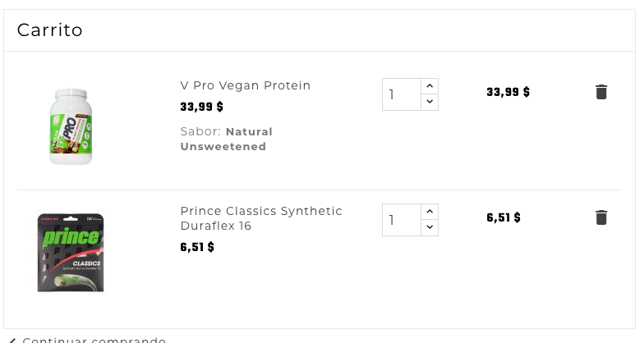Click the Natural Unsweetened flavor text
644x343 pixels.
[226, 139]
